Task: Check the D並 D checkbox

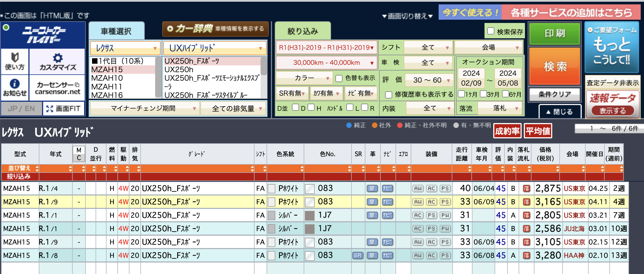Action: point(296,107)
